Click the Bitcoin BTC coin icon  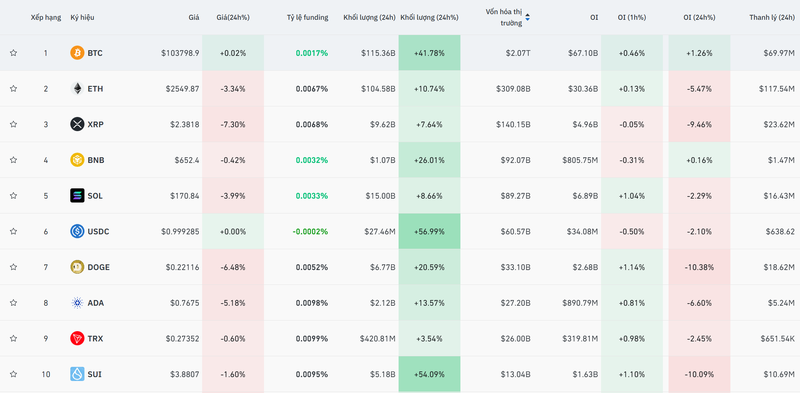[77, 53]
